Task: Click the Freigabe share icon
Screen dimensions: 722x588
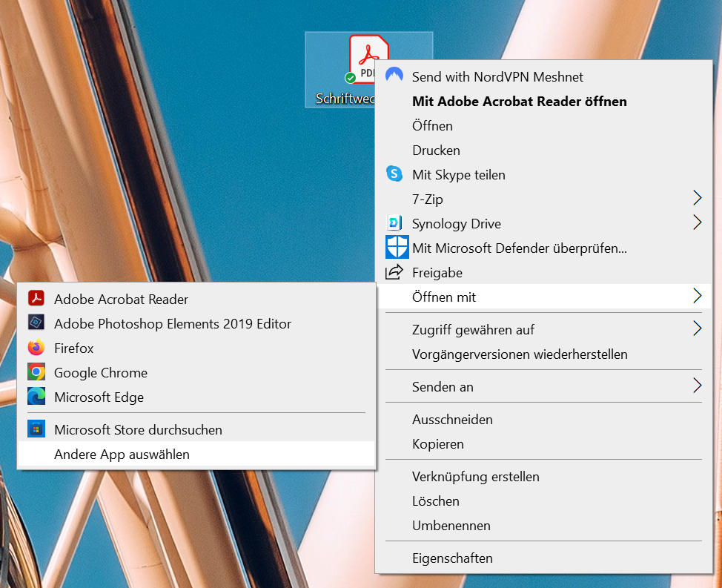Action: [x=395, y=272]
